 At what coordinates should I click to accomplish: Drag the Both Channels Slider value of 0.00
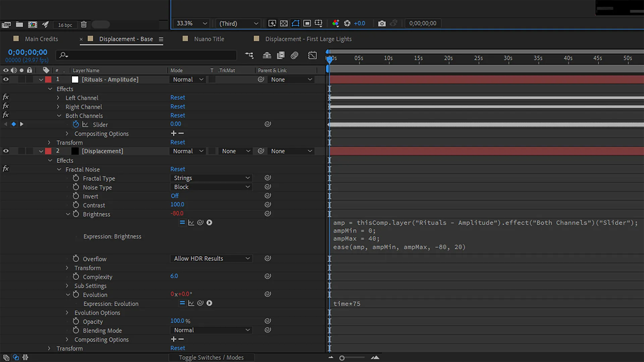click(175, 124)
